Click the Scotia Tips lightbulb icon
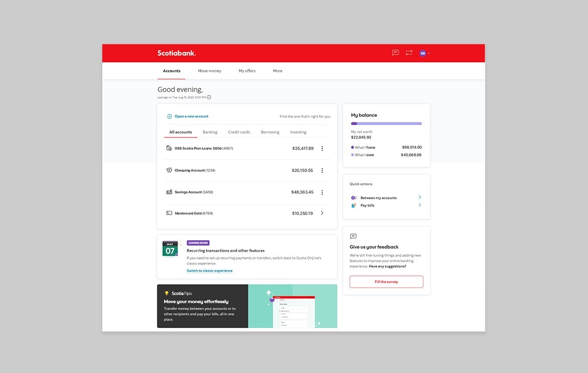Viewport: 588px width, 373px height. tap(167, 293)
